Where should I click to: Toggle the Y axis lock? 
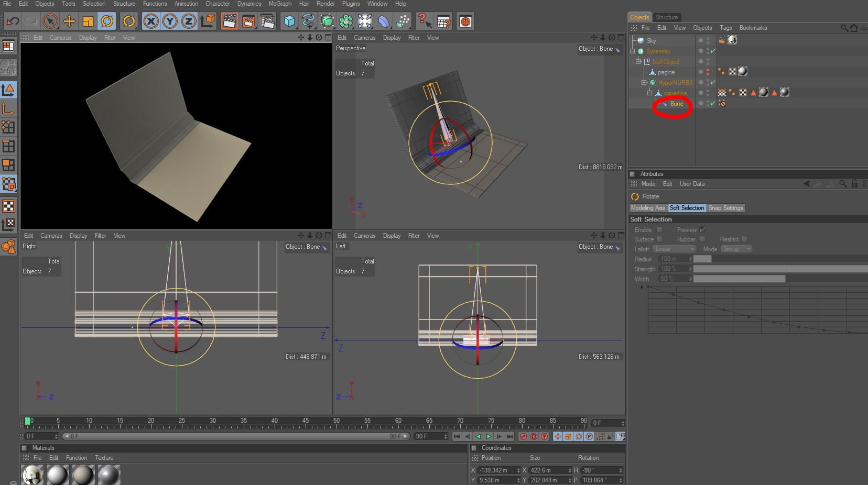(x=170, y=21)
